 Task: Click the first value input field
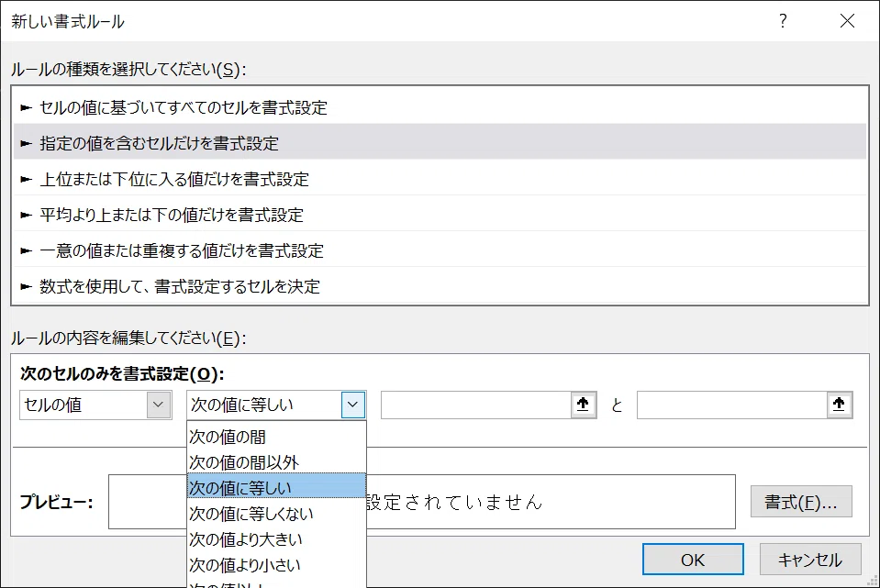(476, 405)
